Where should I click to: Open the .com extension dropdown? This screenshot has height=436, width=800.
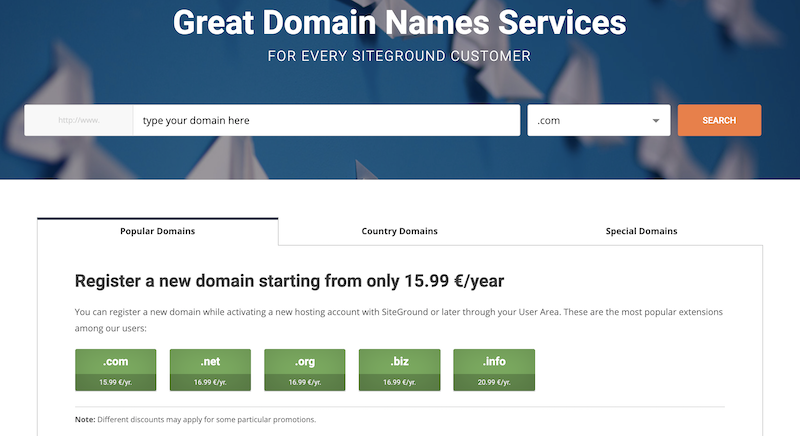tap(598, 120)
